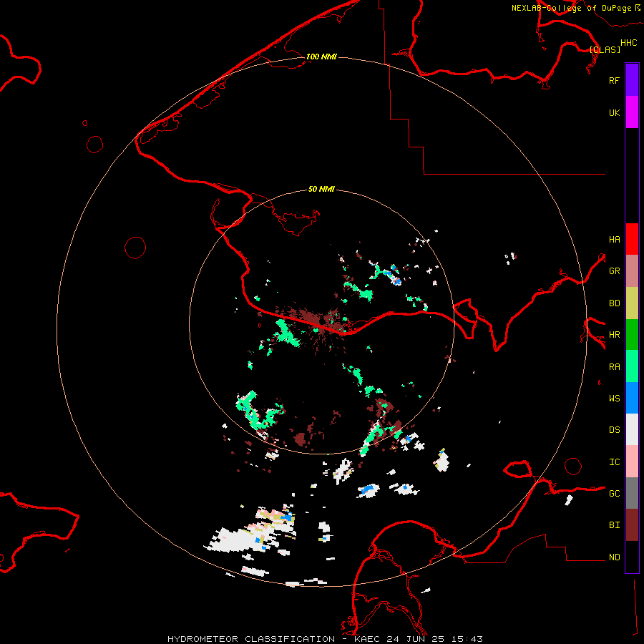Click the IC ice crystals pink swatch
Image resolution: width=644 pixels, height=644 pixels.
(632, 462)
